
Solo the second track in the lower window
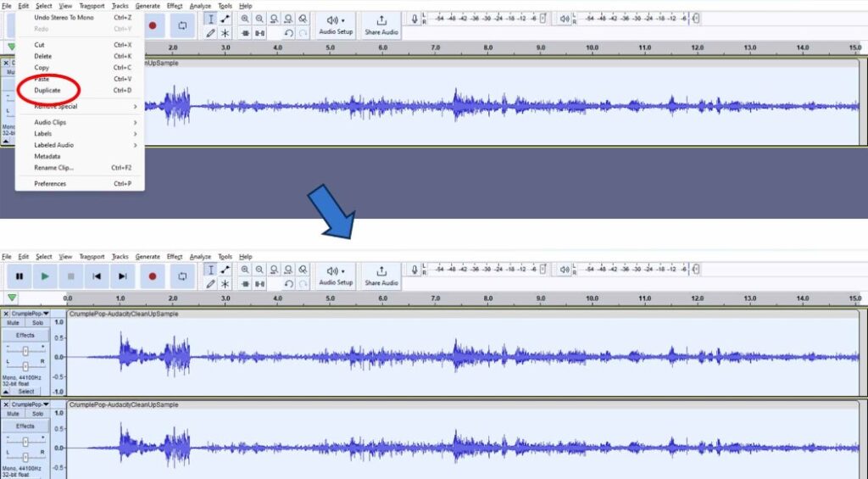[x=37, y=414]
